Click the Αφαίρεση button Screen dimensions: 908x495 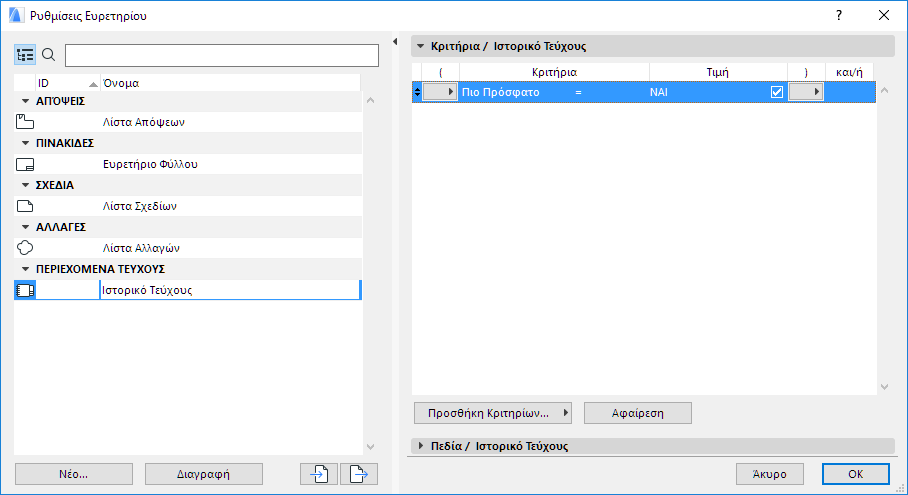(x=638, y=413)
